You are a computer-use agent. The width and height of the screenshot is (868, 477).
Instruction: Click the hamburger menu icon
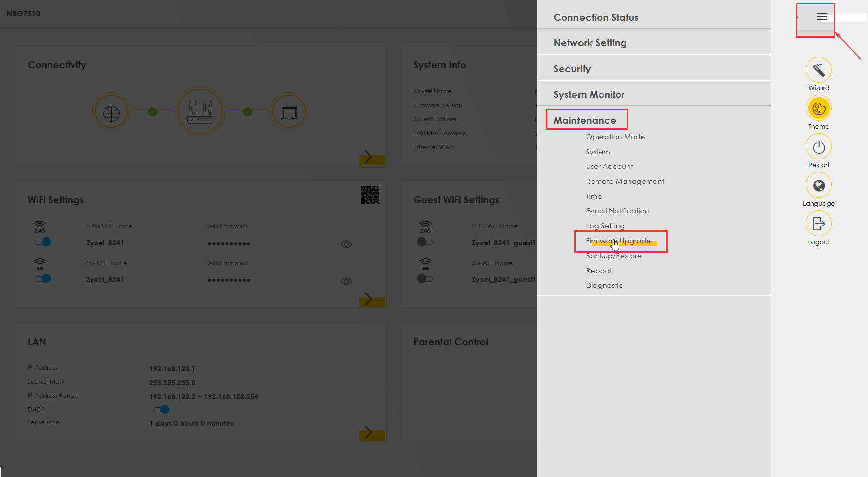point(821,17)
